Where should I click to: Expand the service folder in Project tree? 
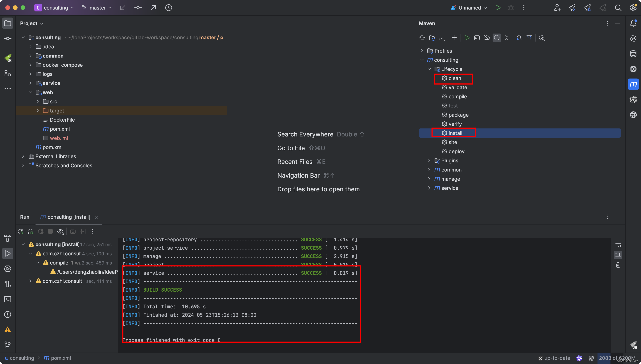point(30,83)
